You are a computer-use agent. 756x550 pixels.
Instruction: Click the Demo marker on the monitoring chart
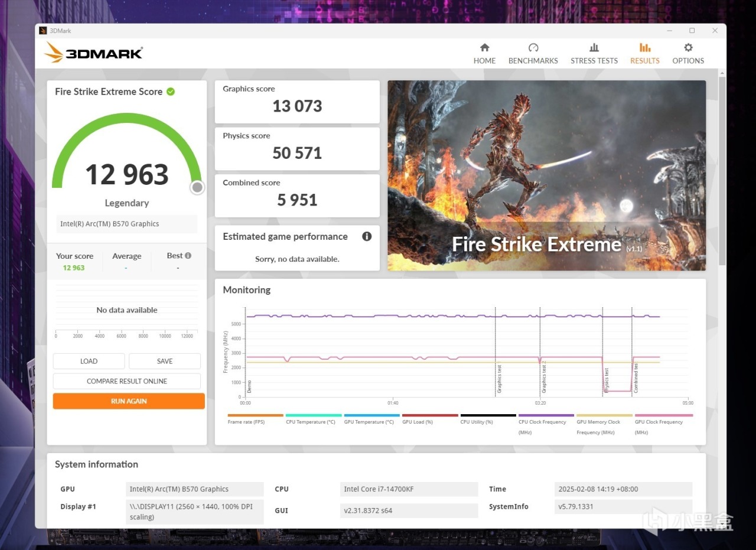249,386
